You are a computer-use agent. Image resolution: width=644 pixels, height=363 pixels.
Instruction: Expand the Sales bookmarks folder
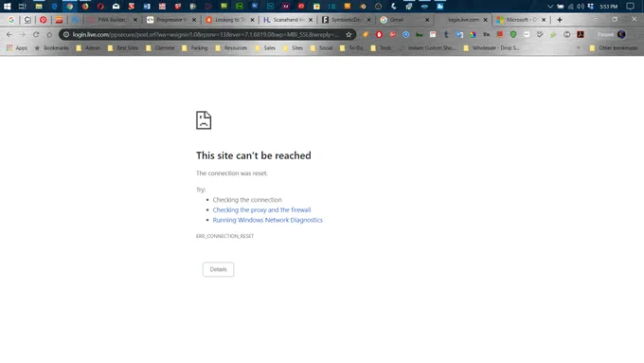pyautogui.click(x=265, y=48)
